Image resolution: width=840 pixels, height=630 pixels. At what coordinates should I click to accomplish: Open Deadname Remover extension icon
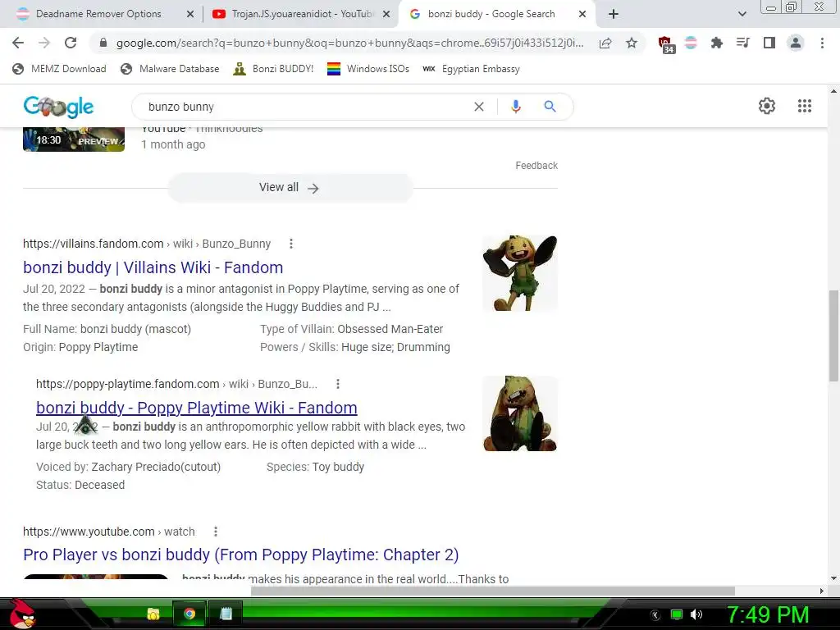691,43
